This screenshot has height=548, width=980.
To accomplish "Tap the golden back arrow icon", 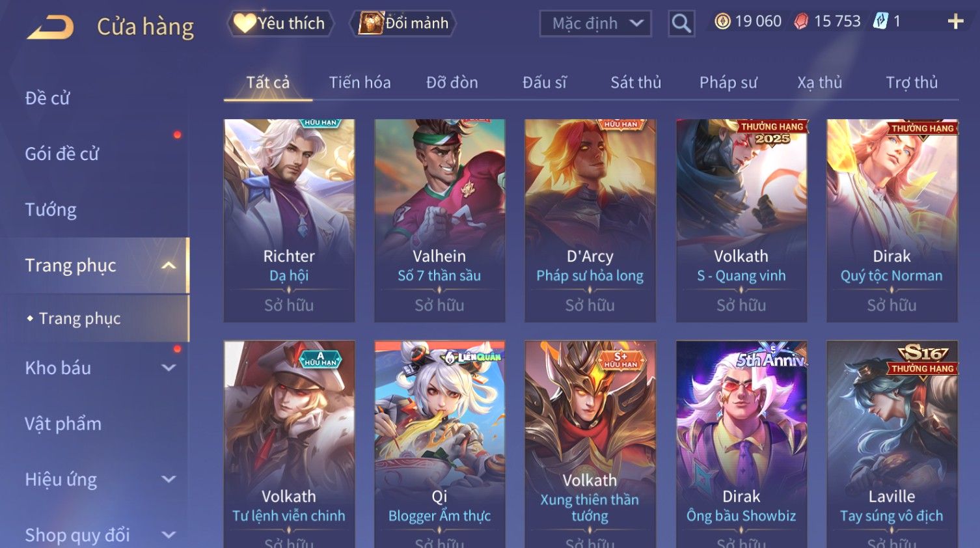I will pos(50,27).
